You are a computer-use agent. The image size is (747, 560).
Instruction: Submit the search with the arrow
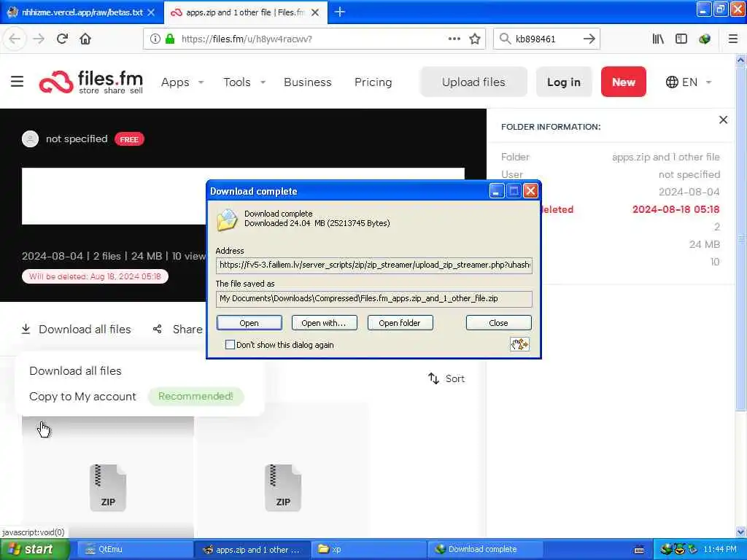589,39
